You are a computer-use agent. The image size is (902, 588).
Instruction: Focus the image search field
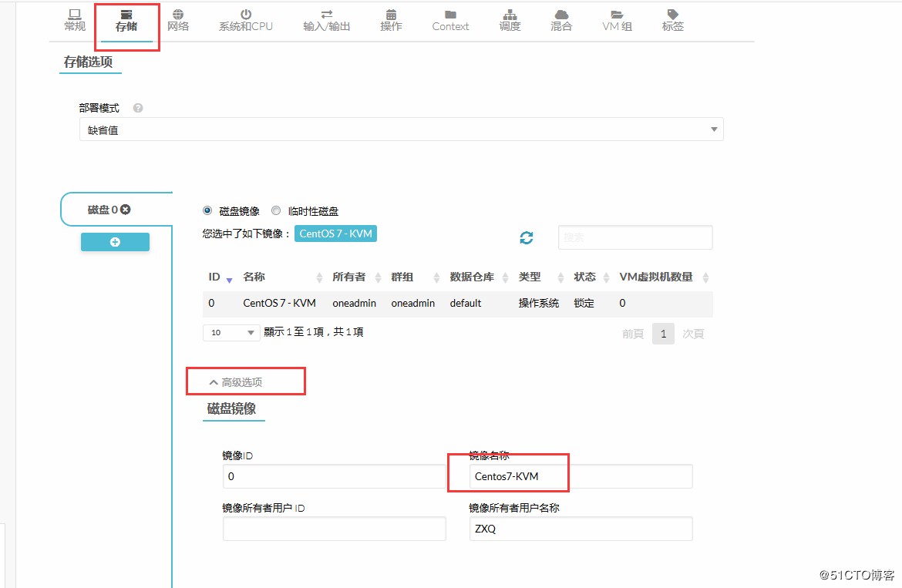tap(636, 237)
